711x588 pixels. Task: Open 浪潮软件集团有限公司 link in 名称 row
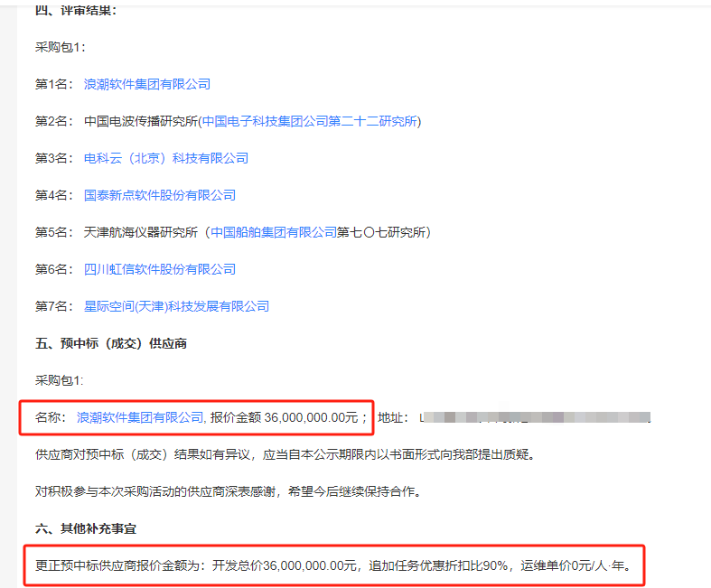tap(140, 417)
